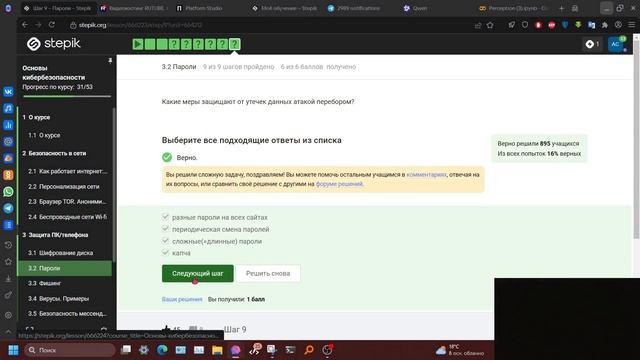Open WhatsApp in the browser sidebar
The height and width of the screenshot is (360, 640).
pos(8,191)
